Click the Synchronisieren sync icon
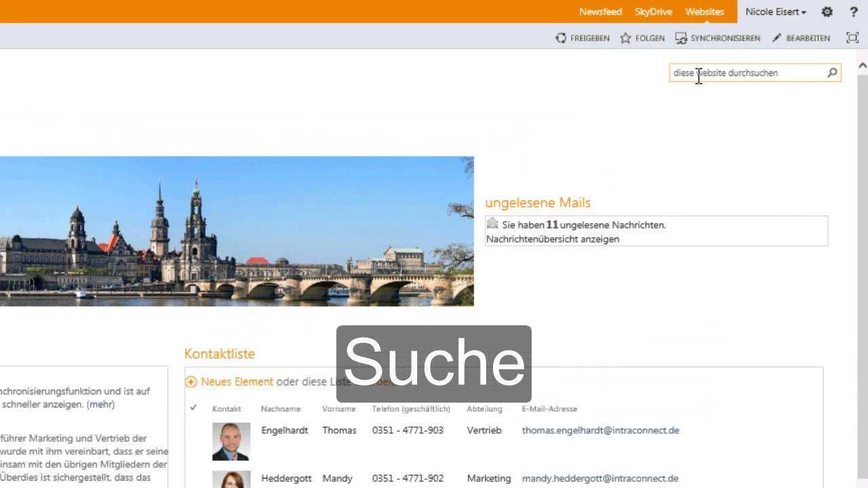 681,38
